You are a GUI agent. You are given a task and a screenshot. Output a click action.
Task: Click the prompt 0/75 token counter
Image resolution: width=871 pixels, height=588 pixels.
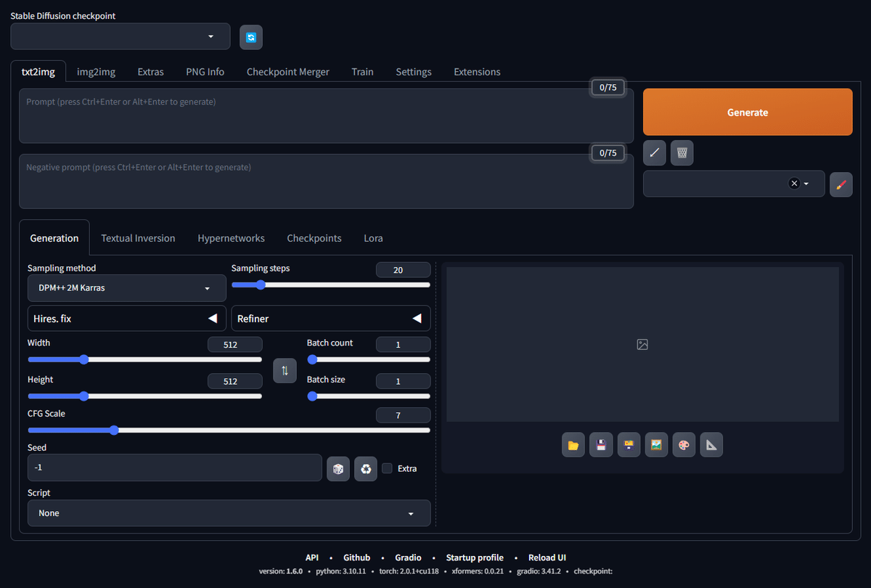608,88
